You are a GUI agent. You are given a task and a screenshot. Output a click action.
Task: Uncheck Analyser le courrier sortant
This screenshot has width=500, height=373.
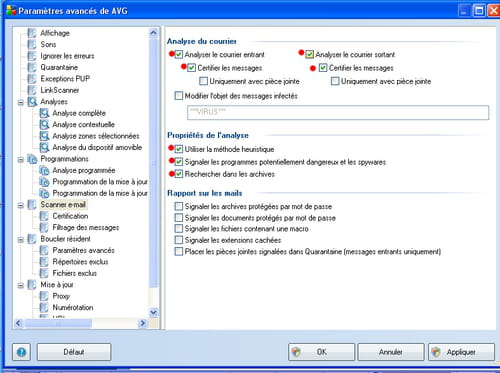(310, 54)
